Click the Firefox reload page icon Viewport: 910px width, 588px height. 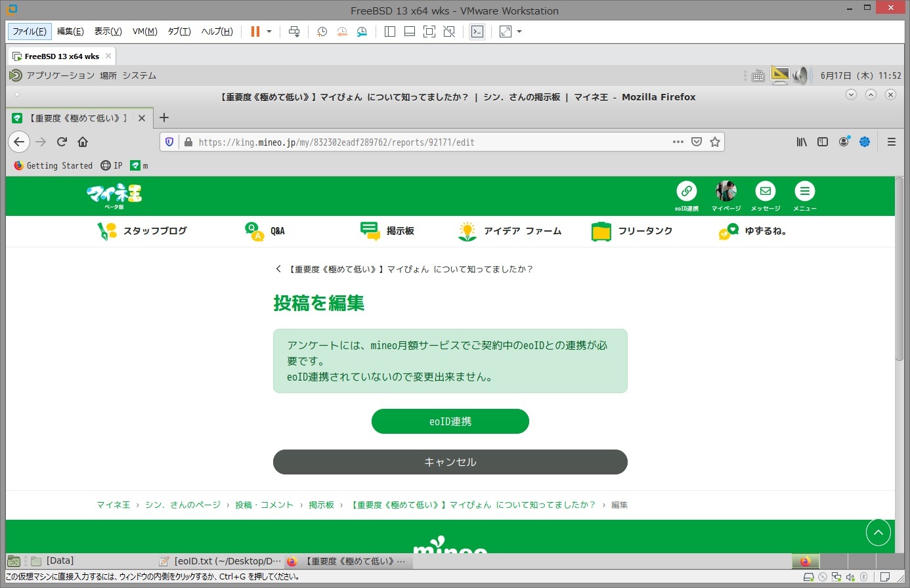click(x=62, y=142)
